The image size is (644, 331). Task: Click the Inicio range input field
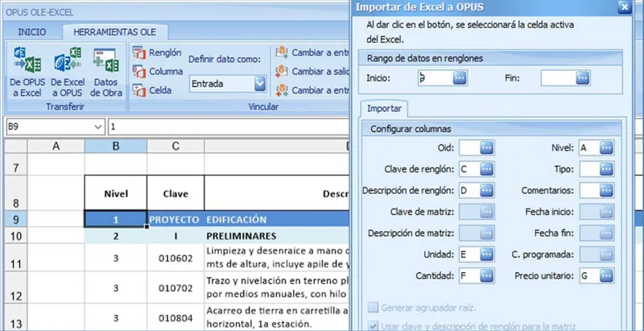point(436,77)
